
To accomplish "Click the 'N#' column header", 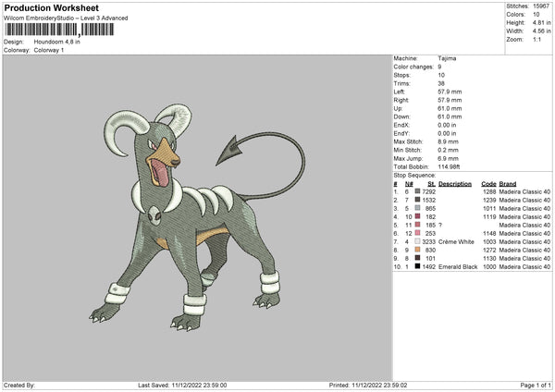I will point(409,184).
